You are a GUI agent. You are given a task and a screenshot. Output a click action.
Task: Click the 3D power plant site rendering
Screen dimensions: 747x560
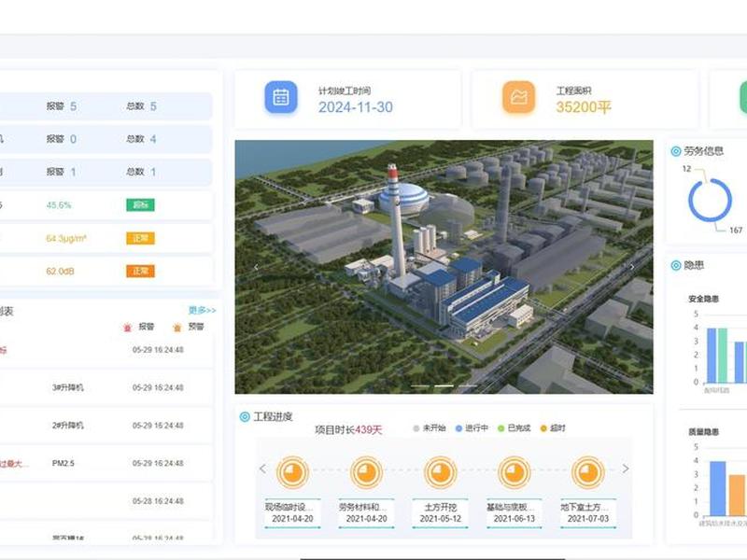[x=444, y=267]
